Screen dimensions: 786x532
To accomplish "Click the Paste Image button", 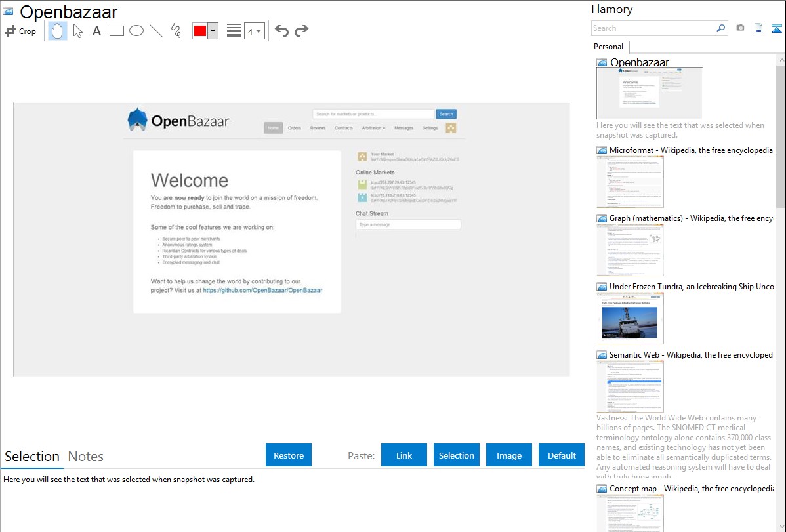I will [509, 455].
